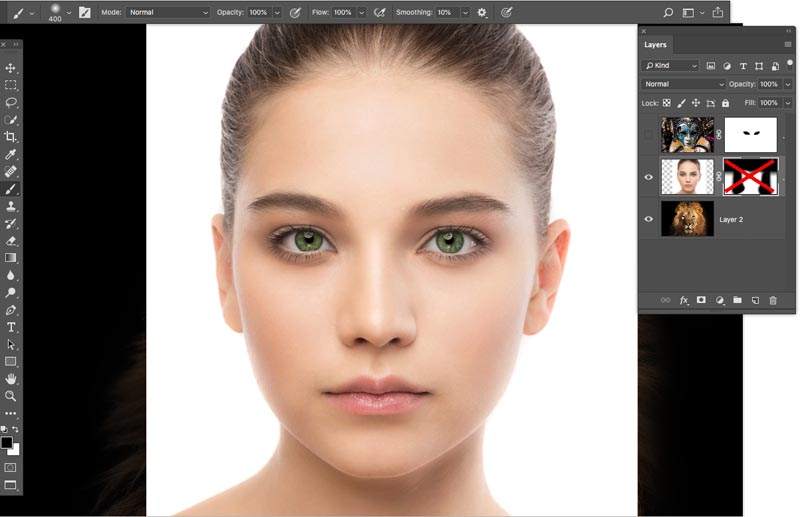Open the layer Kind filter dropdown
Viewport: 800px width, 517px height.
[x=670, y=65]
